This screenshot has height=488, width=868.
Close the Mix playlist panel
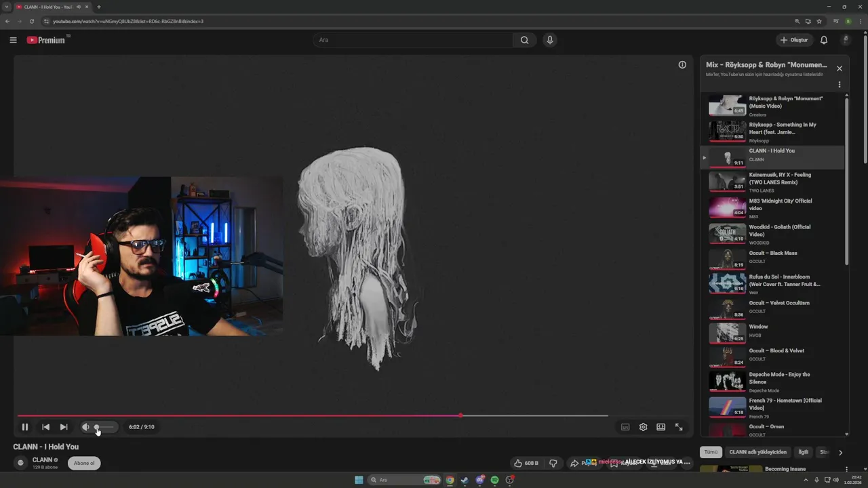[x=840, y=68]
